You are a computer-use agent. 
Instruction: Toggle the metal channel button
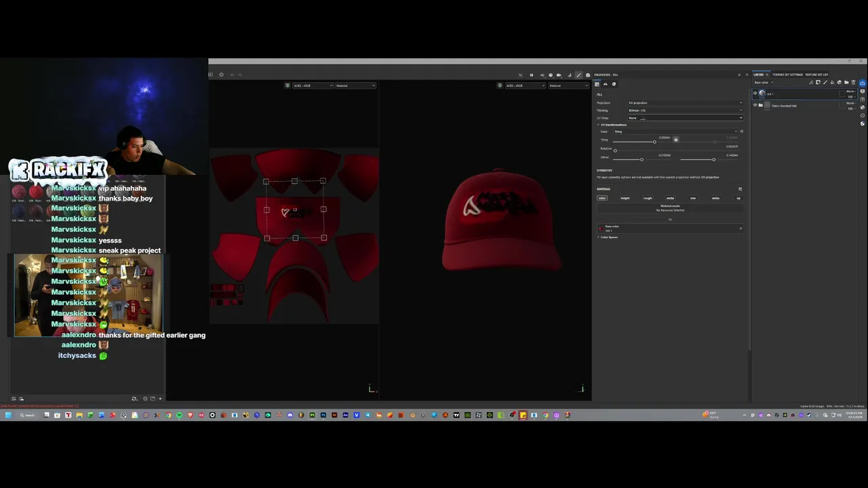(670, 198)
